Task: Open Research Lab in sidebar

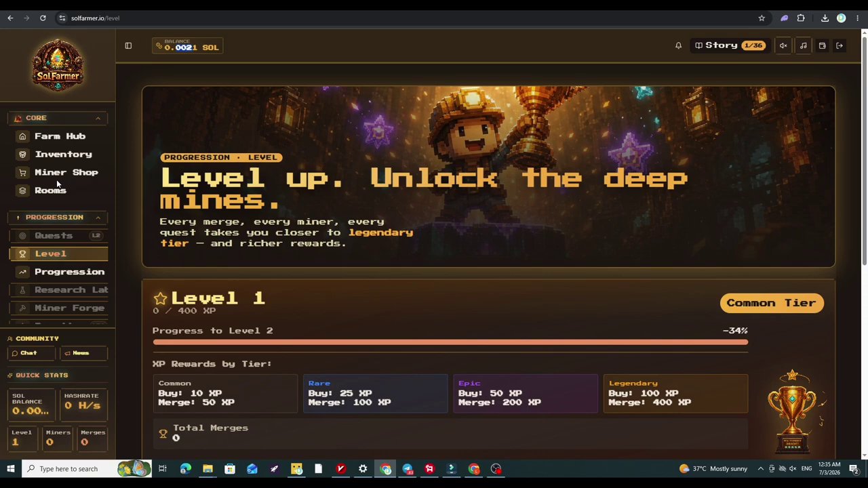Action: click(58, 289)
